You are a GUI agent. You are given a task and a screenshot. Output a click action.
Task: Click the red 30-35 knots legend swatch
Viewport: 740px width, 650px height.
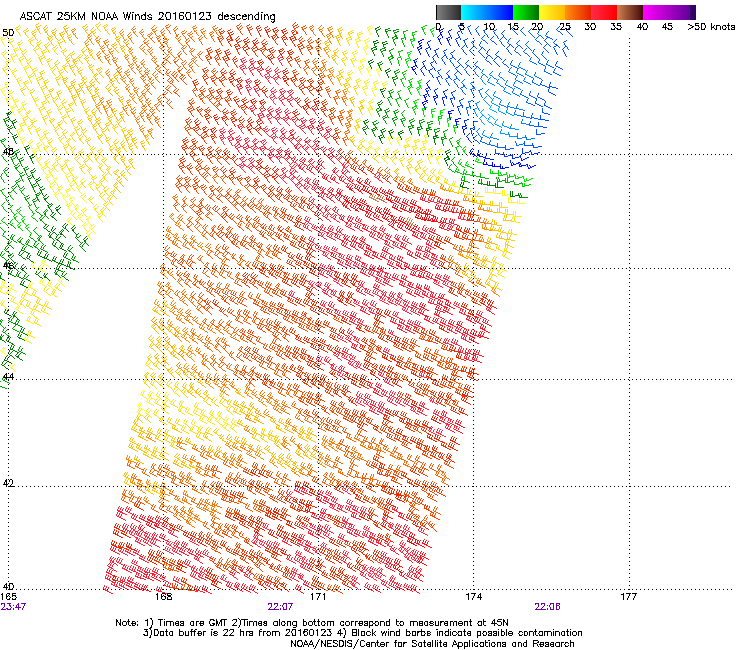point(604,12)
